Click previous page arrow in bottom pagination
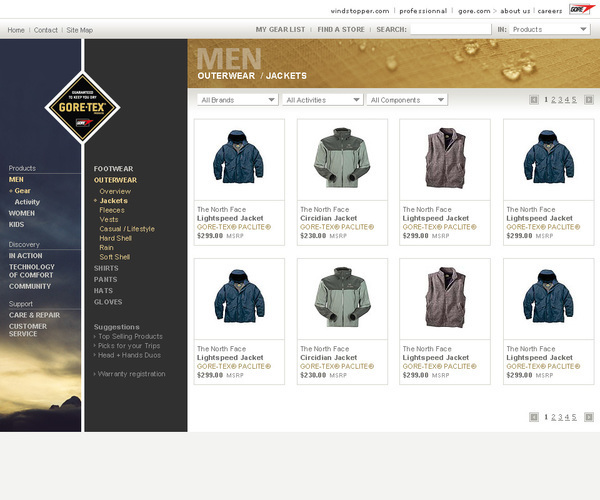Screen dimensions: 600x500 (534, 417)
